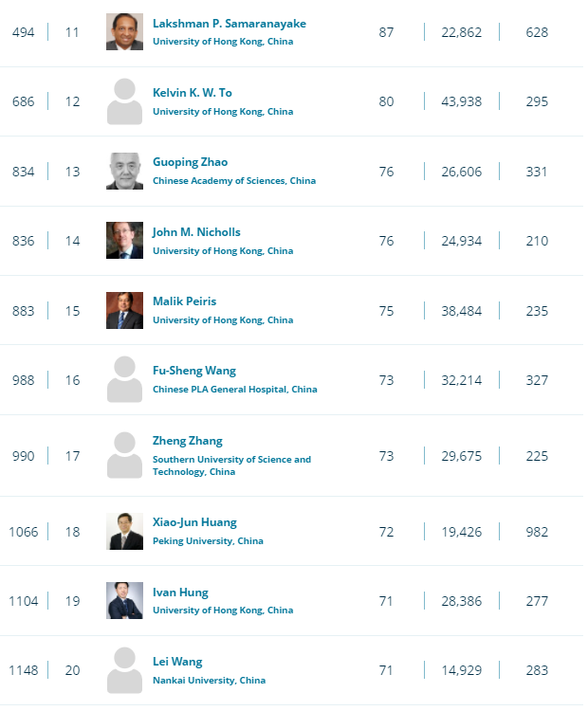Open Kelvin K. W. To name link

tap(193, 93)
